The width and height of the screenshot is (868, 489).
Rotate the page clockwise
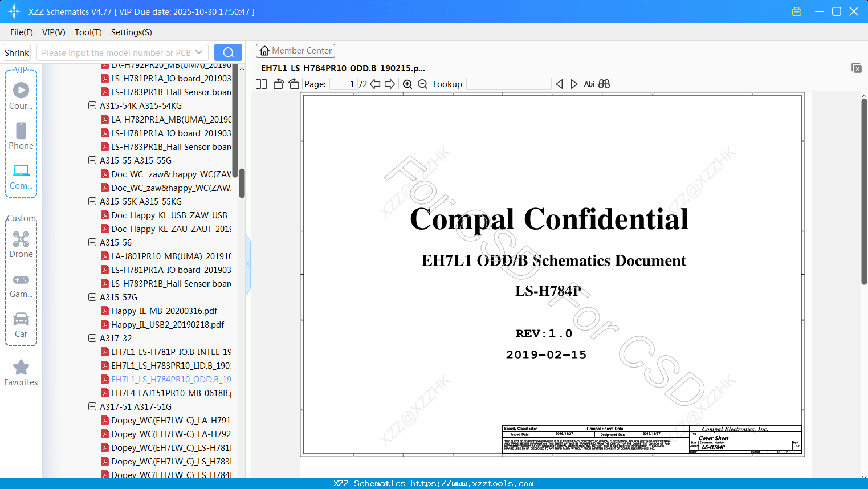[294, 84]
